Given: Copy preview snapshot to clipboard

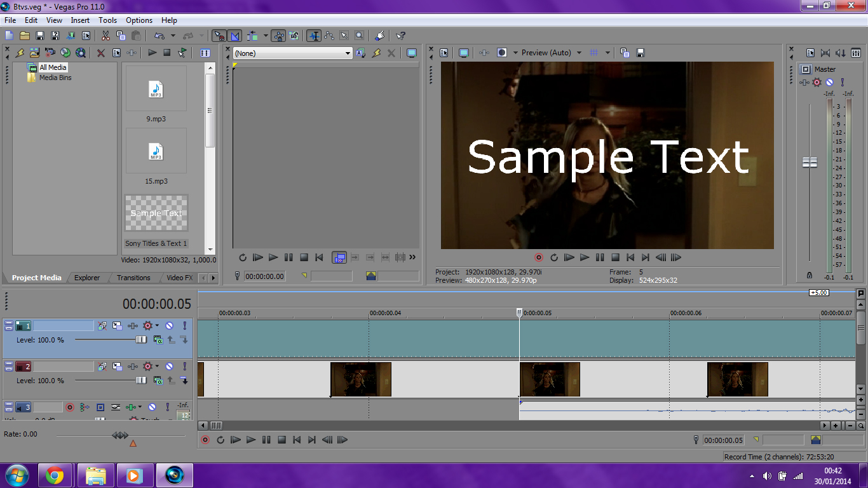Looking at the screenshot, I should click(x=625, y=53).
